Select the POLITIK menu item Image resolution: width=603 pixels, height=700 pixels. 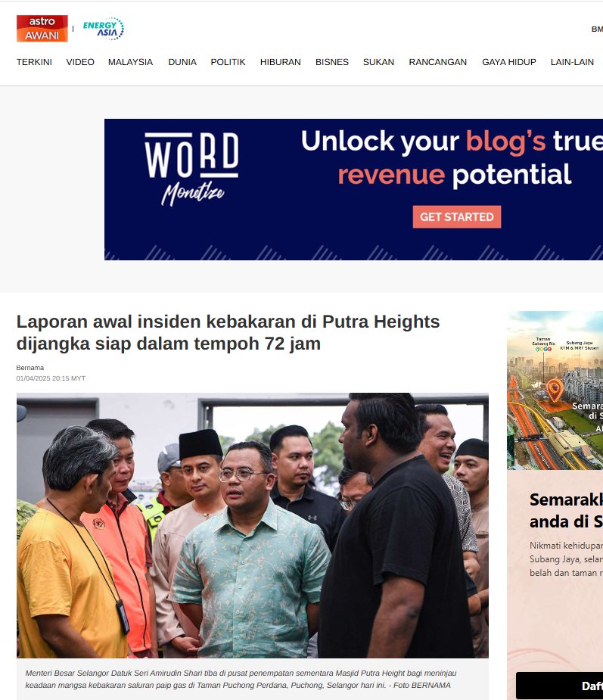[x=228, y=62]
